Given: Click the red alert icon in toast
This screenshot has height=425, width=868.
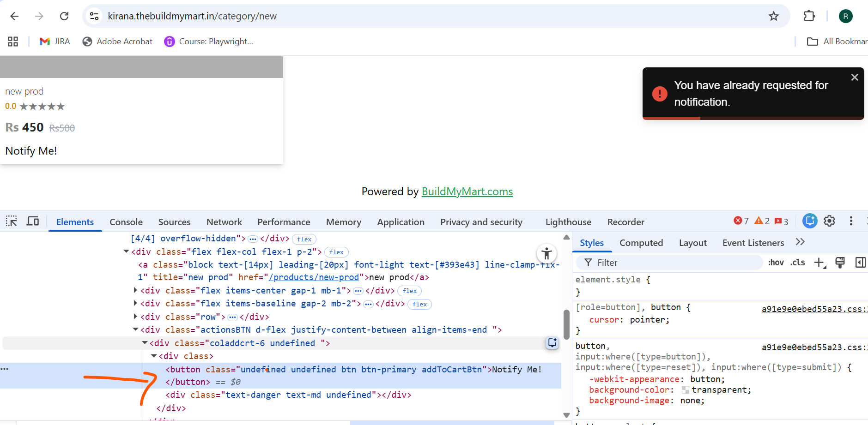Looking at the screenshot, I should (x=660, y=94).
